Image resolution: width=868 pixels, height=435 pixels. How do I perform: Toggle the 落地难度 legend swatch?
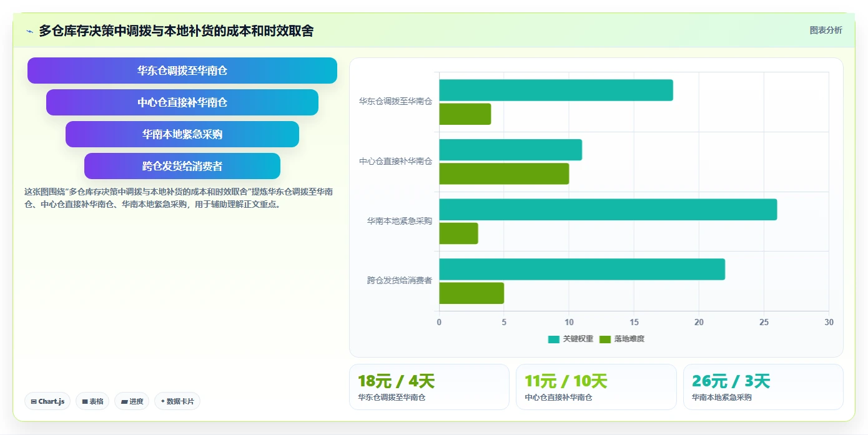pos(604,340)
